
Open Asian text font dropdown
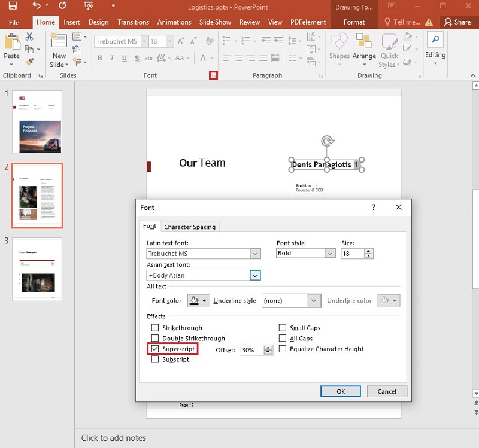point(255,275)
